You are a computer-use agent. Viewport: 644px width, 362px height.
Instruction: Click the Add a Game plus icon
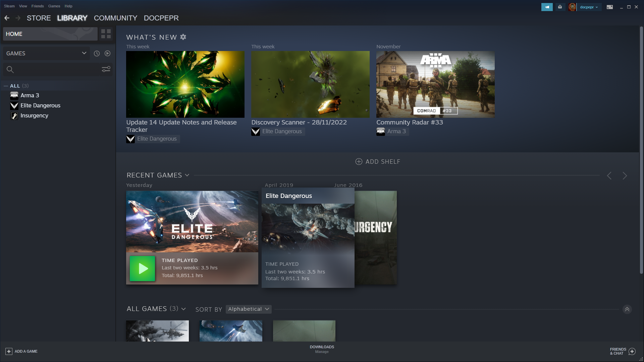9,351
